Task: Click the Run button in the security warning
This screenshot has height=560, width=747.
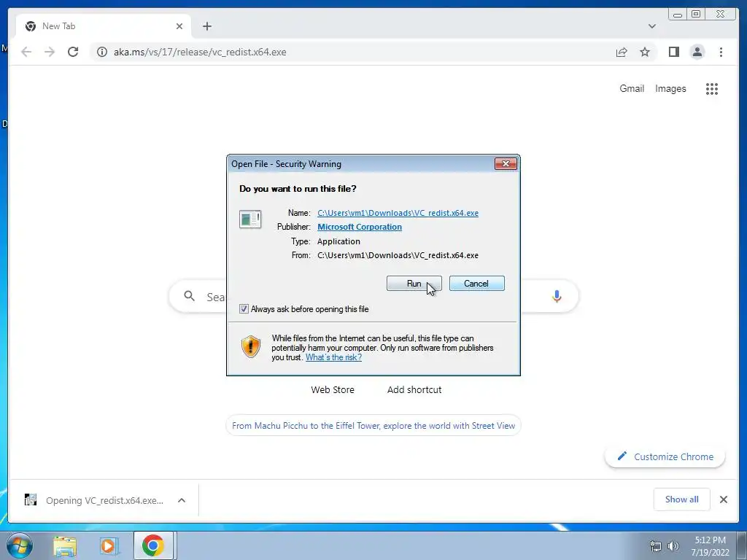Action: pos(414,284)
